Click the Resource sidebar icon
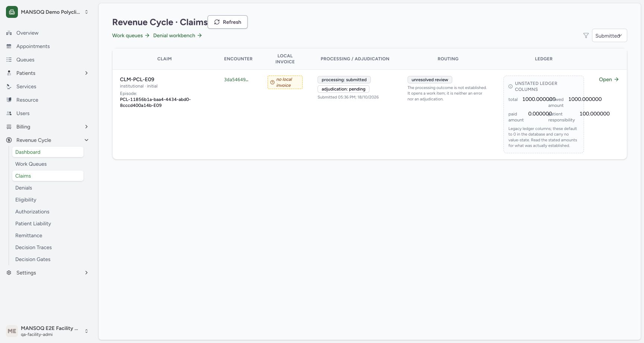 point(9,100)
